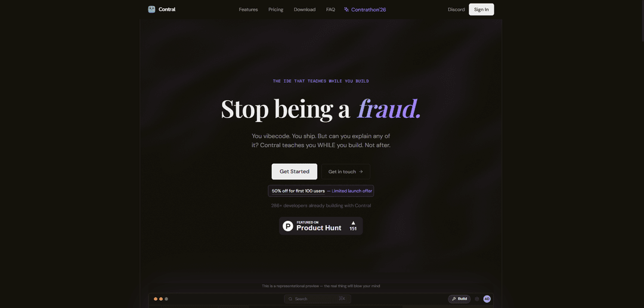Go to the Pricing section
Screen dimensions: 644x308
click(x=276, y=10)
